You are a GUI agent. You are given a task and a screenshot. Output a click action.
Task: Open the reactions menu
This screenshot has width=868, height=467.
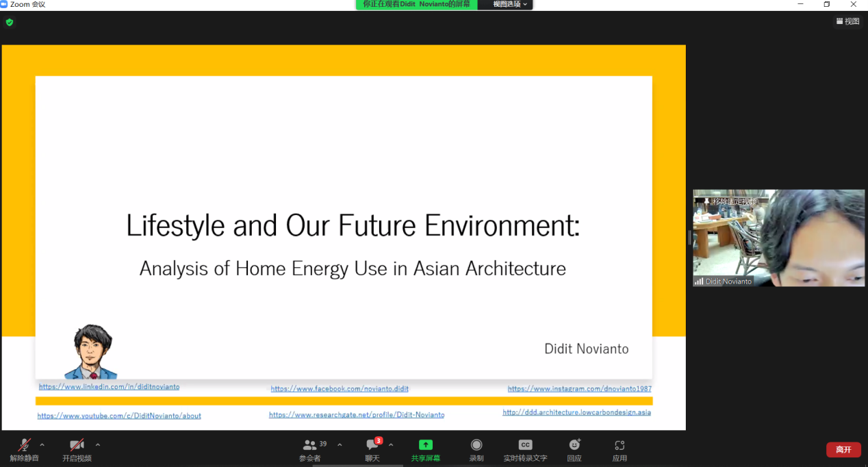pyautogui.click(x=574, y=446)
